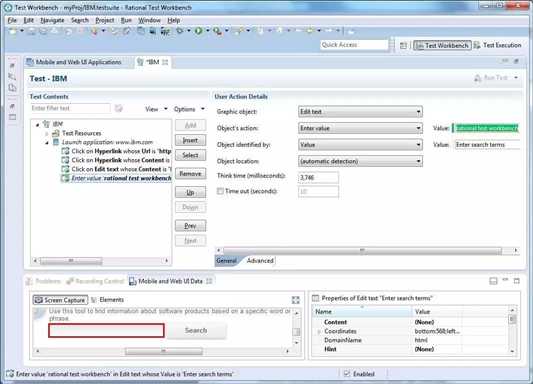Open the Run Test dropdown arrow

click(516, 78)
